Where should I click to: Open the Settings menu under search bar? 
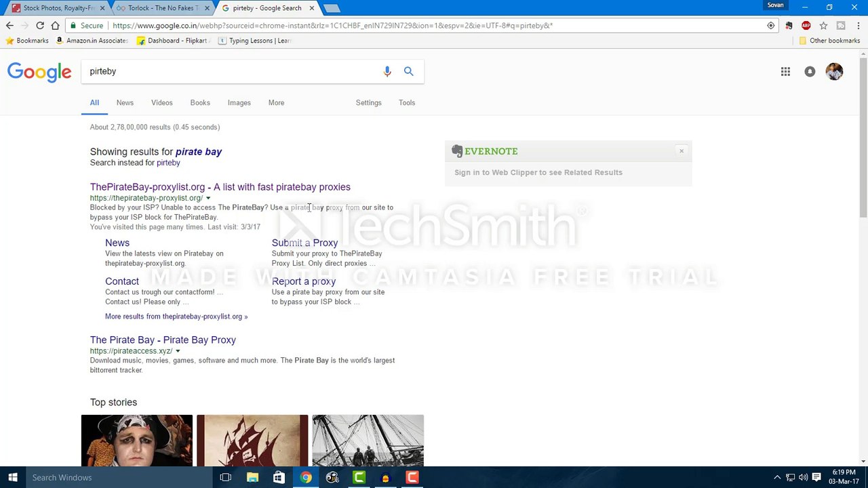coord(368,103)
